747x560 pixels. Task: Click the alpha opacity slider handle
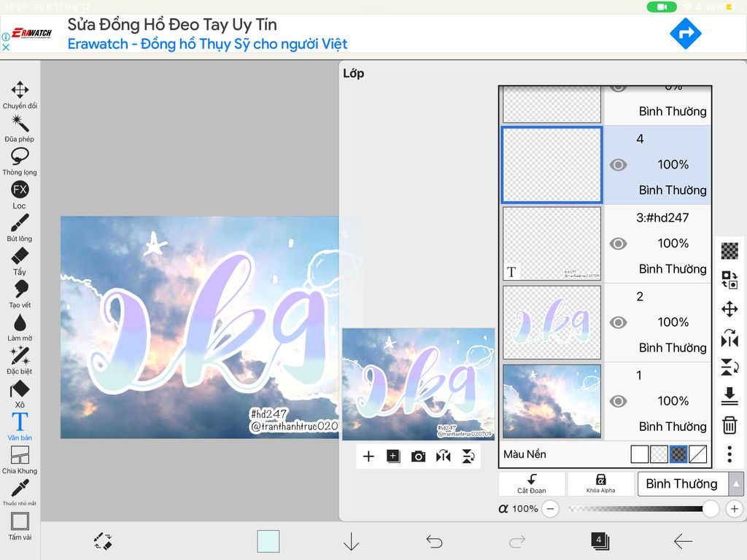pos(711,508)
